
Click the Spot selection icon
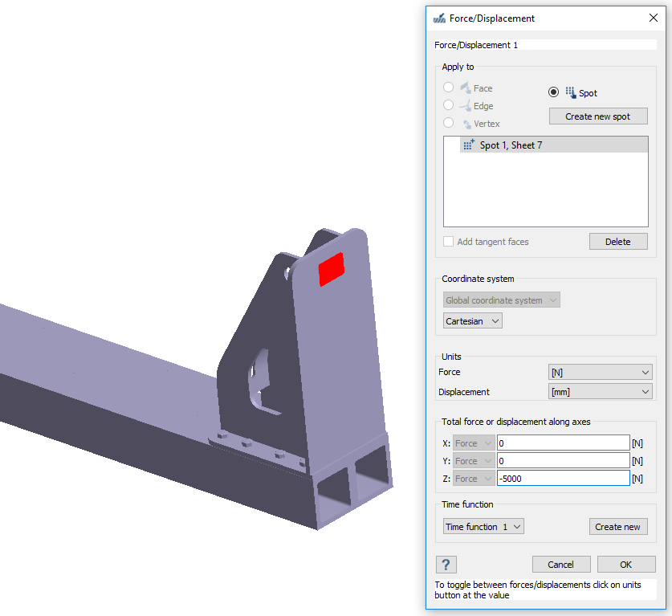coord(570,92)
